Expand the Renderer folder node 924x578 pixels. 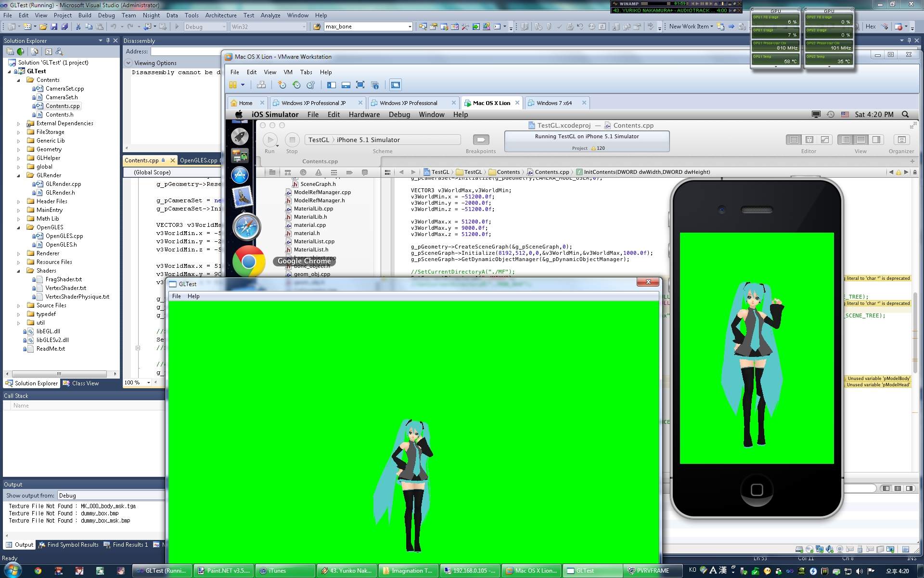(19, 253)
